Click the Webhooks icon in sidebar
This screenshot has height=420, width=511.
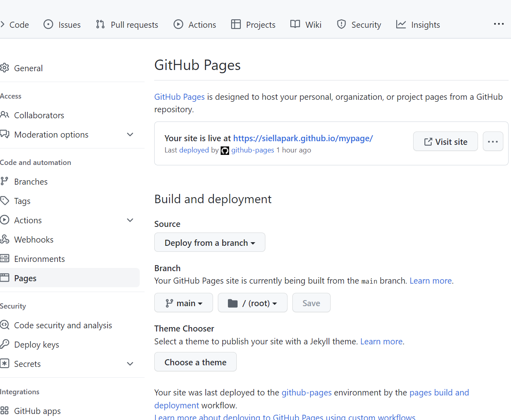[4, 239]
